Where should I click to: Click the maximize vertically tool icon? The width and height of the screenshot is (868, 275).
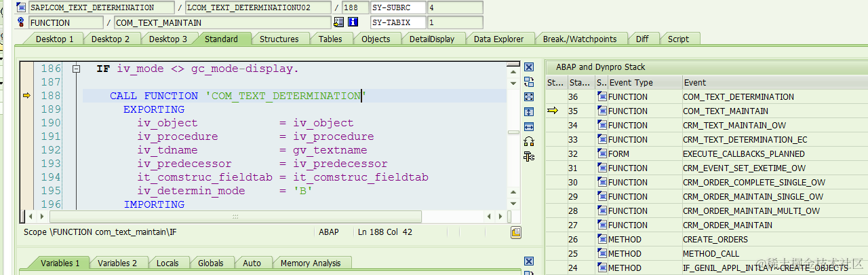529,112
